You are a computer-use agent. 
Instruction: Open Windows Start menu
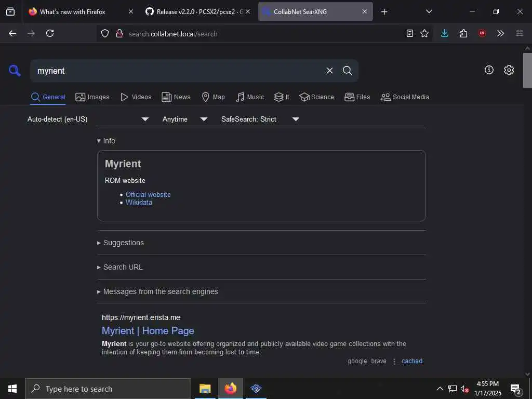click(12, 389)
